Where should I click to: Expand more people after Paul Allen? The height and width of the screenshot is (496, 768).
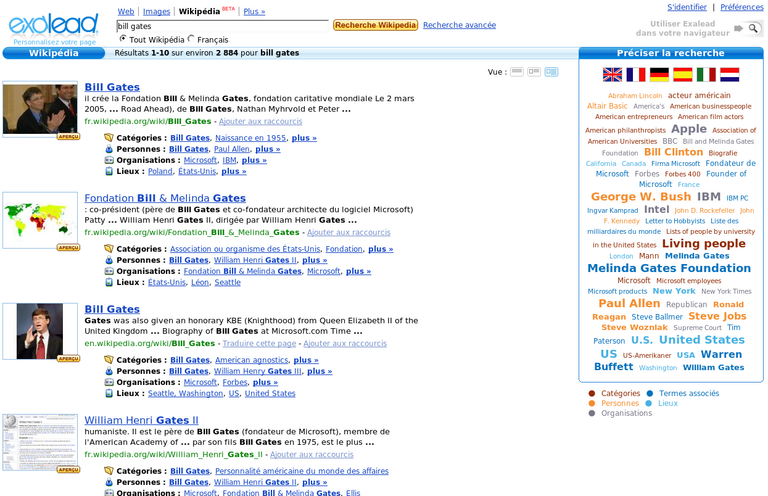click(x=267, y=149)
